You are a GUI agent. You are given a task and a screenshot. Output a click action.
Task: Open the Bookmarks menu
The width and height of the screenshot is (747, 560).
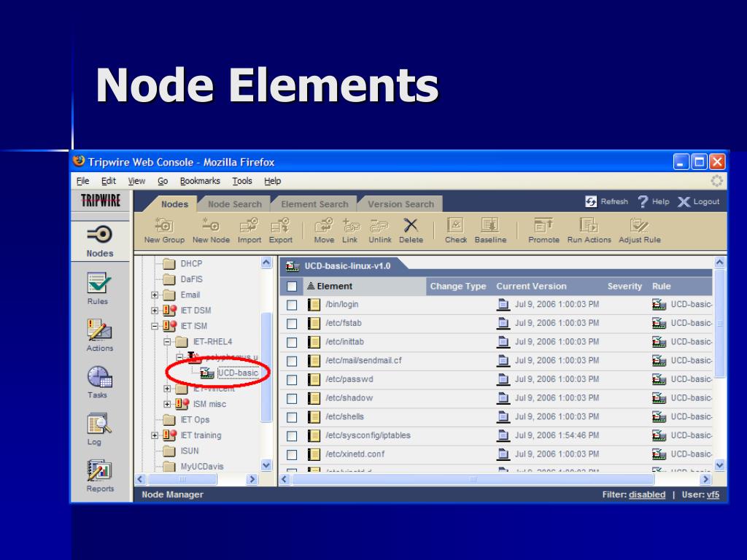[200, 181]
